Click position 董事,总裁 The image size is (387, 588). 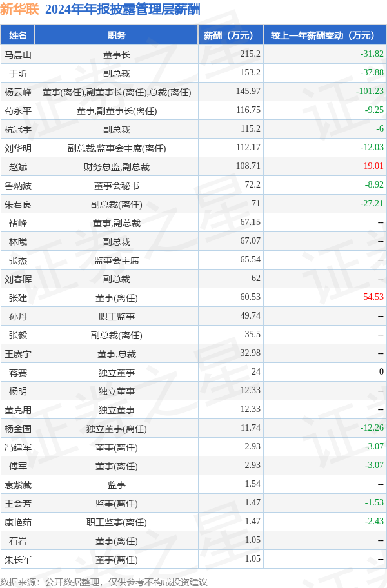tap(117, 354)
